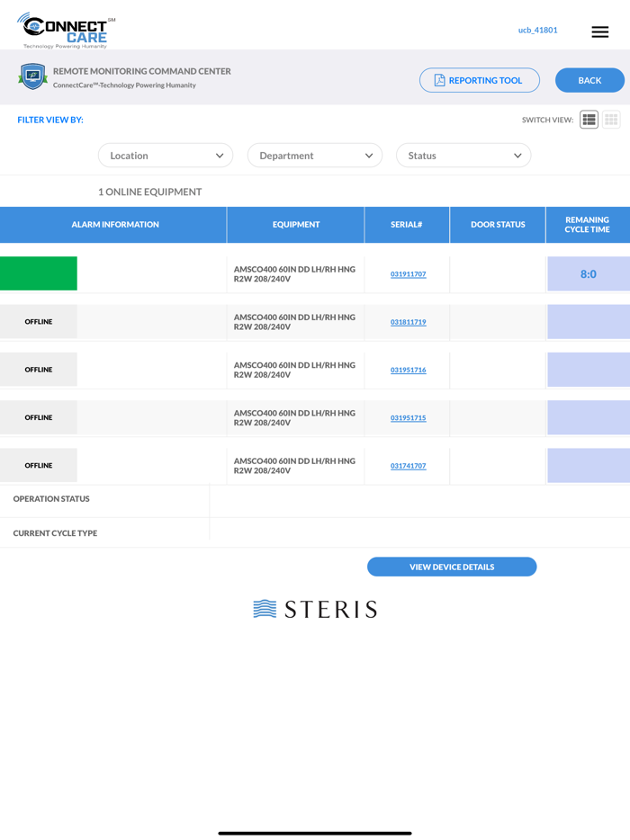Viewport: 630px width, 840px height.
Task: Click the PDF icon in Reporting Tool
Action: (x=440, y=80)
